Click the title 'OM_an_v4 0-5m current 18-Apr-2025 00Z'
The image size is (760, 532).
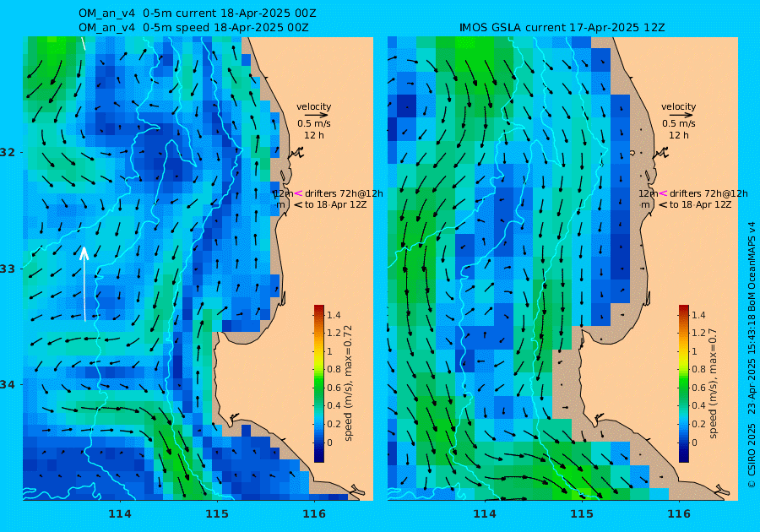point(198,14)
